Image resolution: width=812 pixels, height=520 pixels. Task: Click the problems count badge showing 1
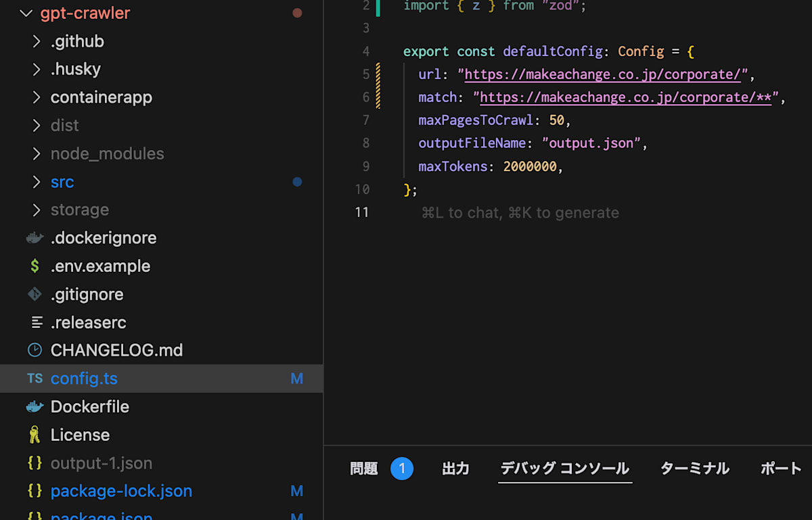click(402, 468)
